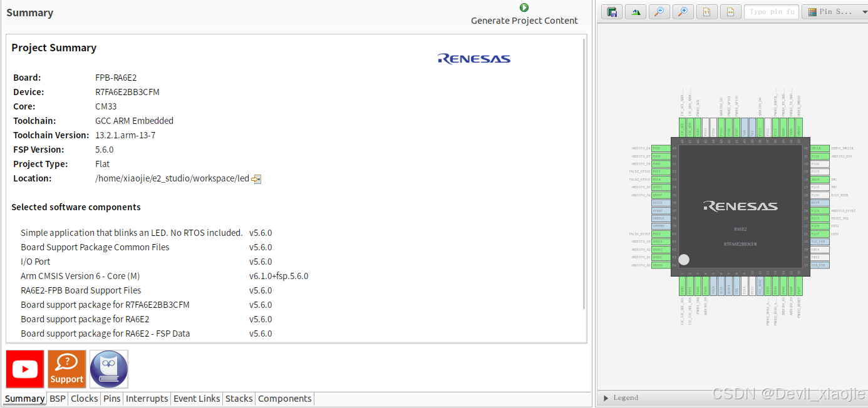Click the board value 'FPB-RA6E2'
The image size is (868, 408).
pyautogui.click(x=116, y=78)
